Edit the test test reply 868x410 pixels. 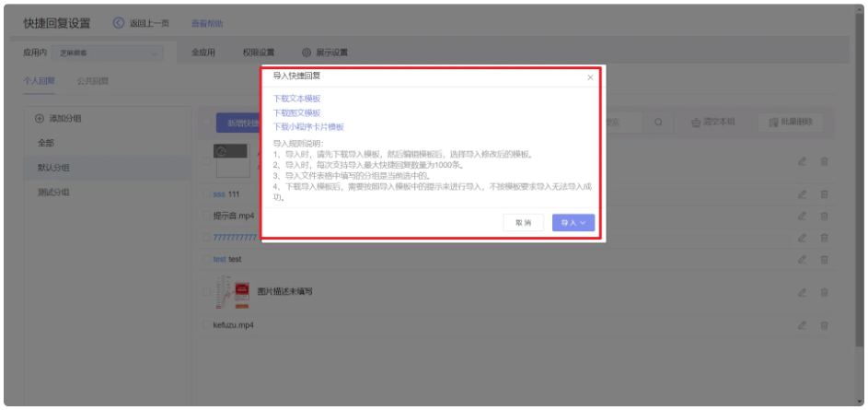click(x=802, y=259)
